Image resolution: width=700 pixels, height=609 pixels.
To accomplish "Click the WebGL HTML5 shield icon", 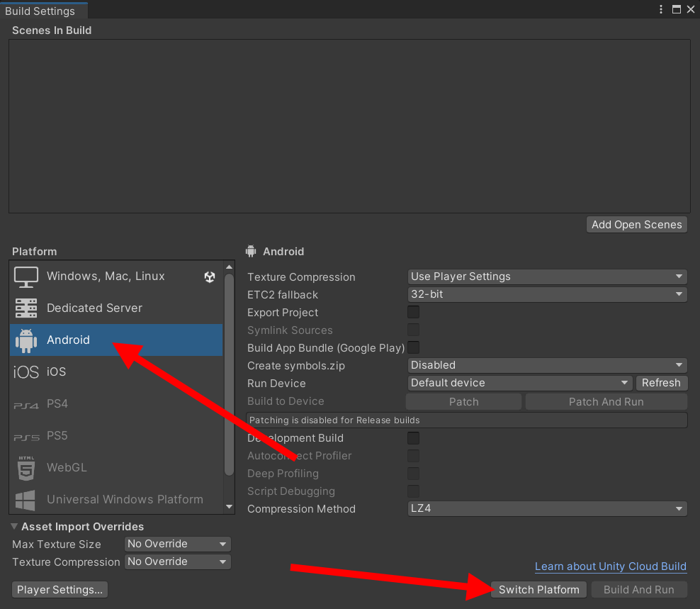I will 26,468.
